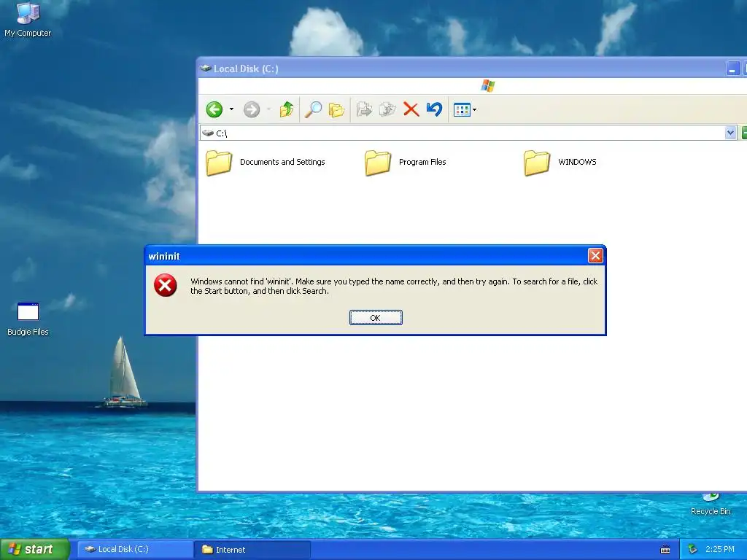The height and width of the screenshot is (560, 747).
Task: Minimize the Local Disk (C:) window
Action: [732, 69]
